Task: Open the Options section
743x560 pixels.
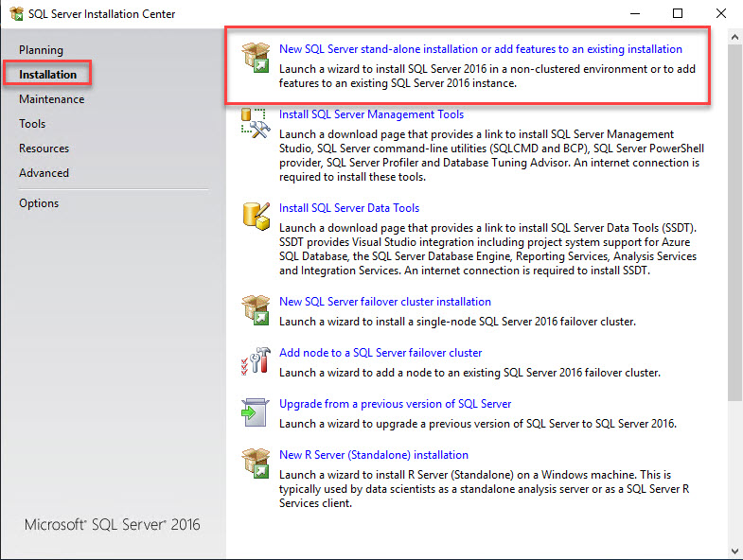Action: pyautogui.click(x=39, y=203)
